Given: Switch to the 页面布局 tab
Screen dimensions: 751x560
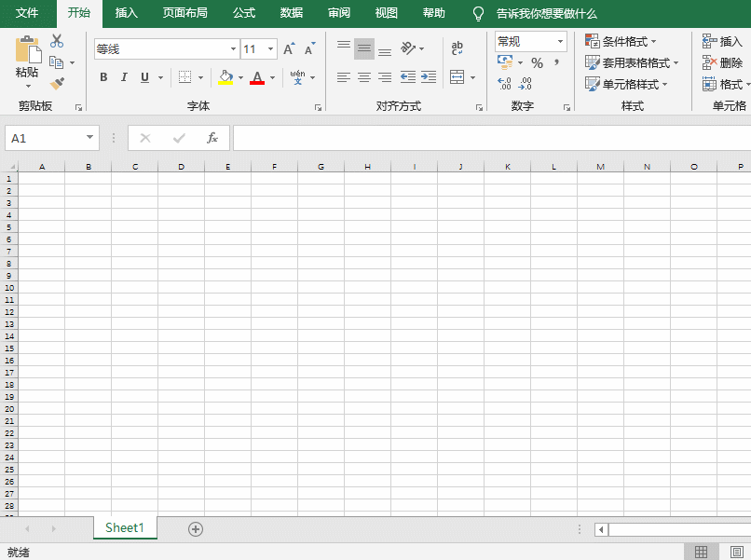Looking at the screenshot, I should coord(184,13).
